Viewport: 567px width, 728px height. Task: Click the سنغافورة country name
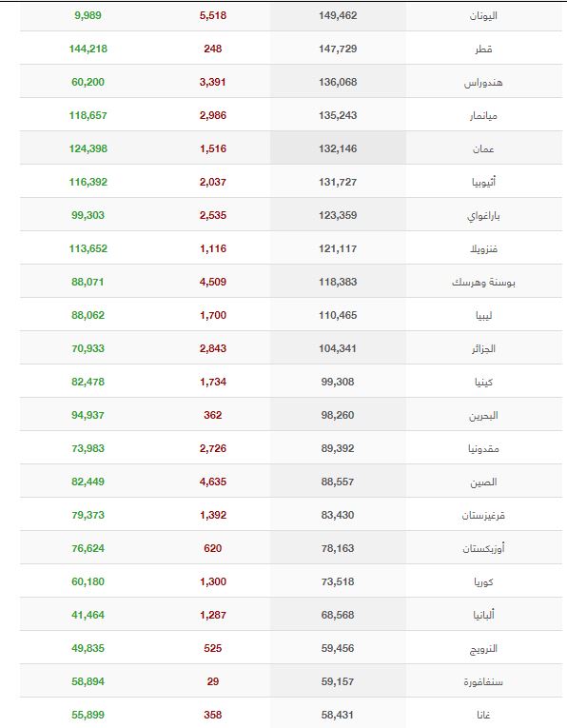click(x=483, y=682)
